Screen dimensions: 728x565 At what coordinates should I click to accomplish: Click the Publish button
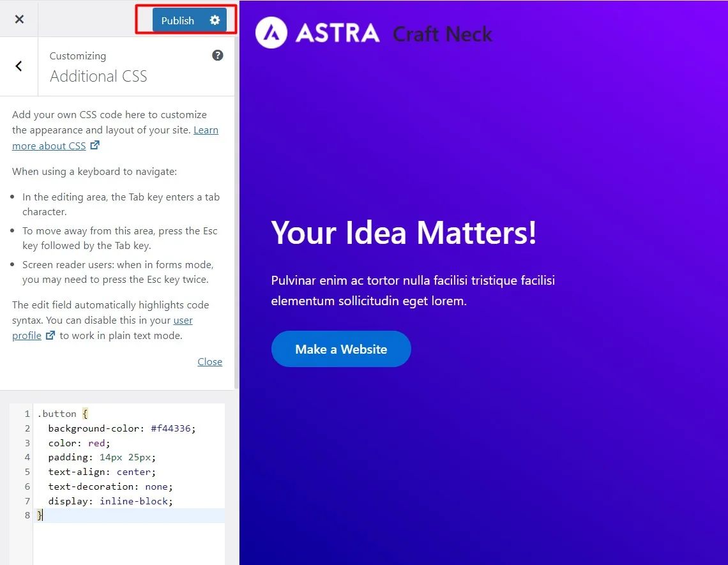coord(178,20)
